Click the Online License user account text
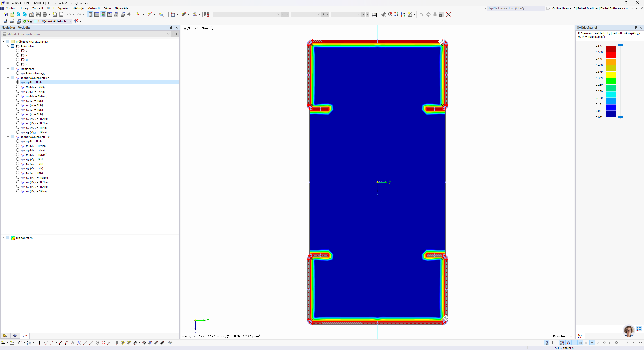The height and width of the screenshot is (350, 644). point(590,8)
